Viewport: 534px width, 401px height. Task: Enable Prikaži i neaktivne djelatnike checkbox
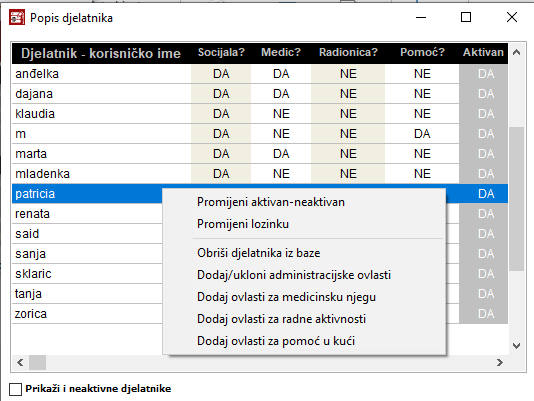pos(15,389)
